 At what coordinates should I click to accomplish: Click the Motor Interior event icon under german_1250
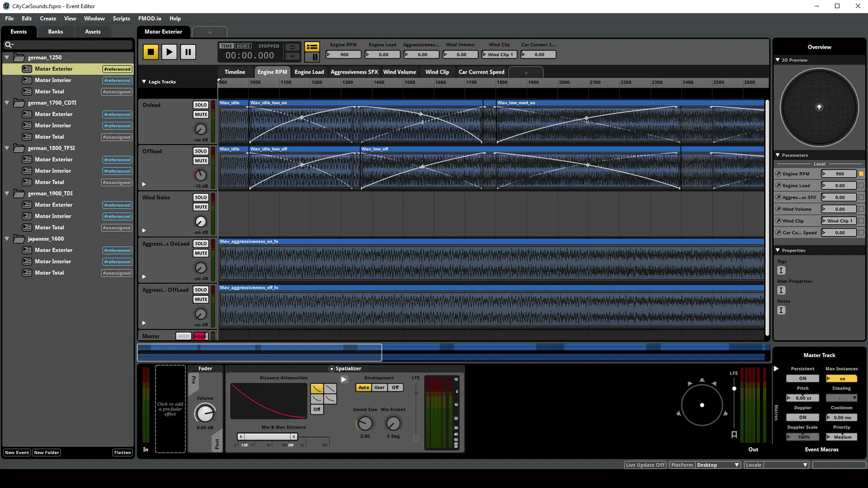pos(27,80)
